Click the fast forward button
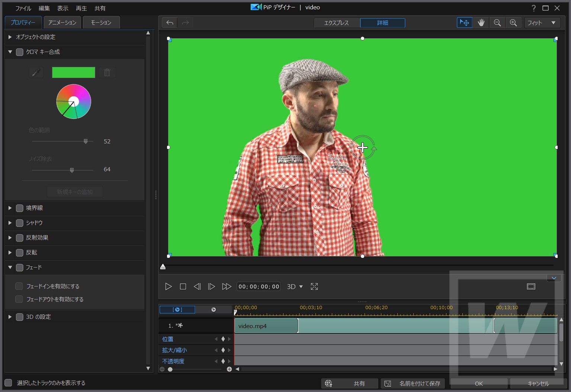This screenshot has width=571, height=392. click(x=227, y=286)
